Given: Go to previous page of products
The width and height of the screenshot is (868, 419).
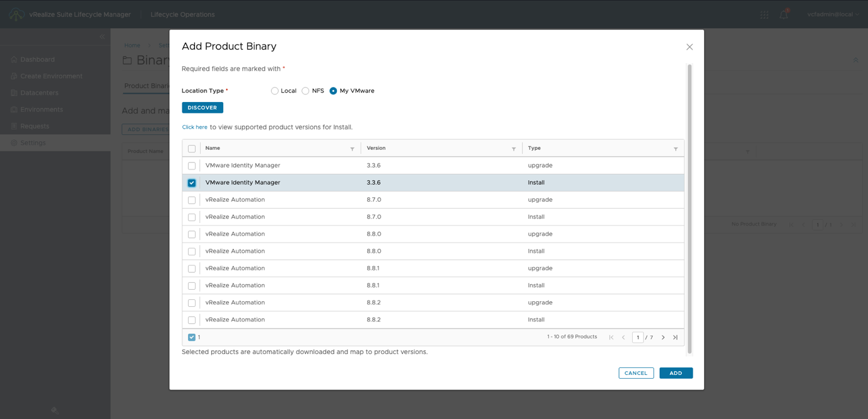Looking at the screenshot, I should [623, 337].
